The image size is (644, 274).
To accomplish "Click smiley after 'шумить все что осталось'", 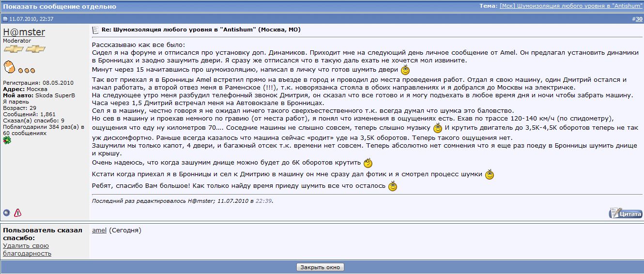I will click(x=393, y=186).
